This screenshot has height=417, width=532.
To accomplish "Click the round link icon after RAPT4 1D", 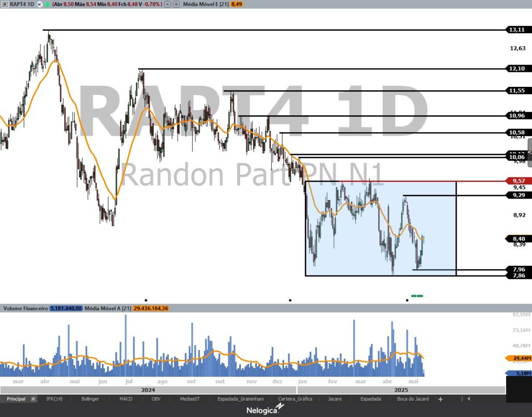I will click(39, 4).
